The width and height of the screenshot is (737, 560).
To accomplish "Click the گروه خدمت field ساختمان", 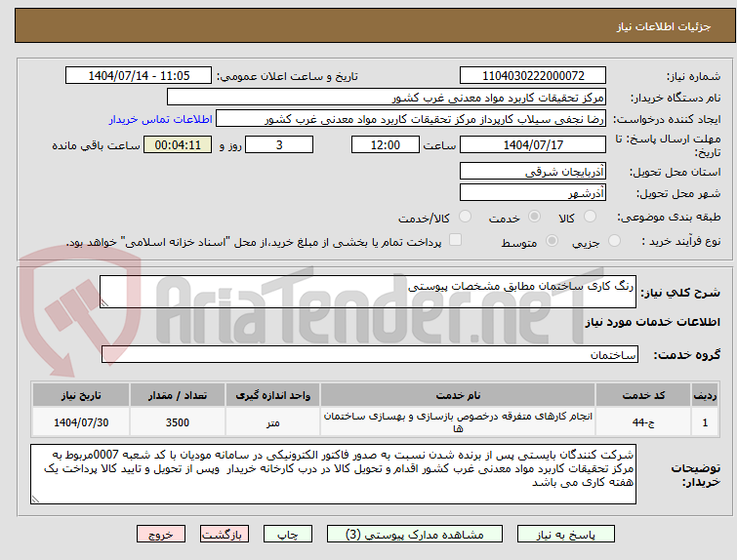I will [369, 354].
